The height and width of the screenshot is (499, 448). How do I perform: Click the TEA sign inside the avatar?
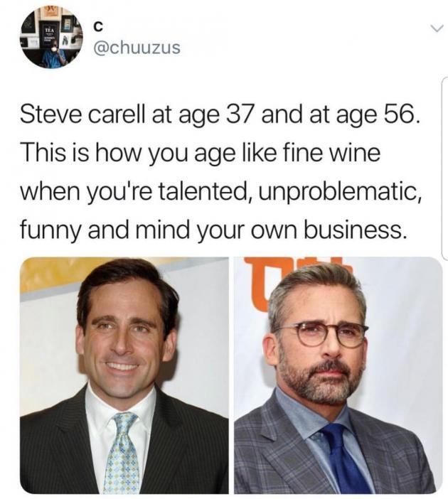(48, 33)
